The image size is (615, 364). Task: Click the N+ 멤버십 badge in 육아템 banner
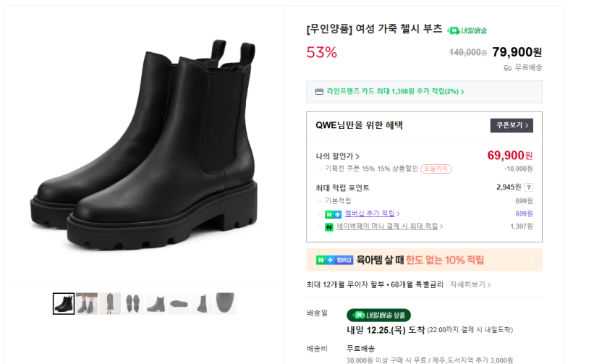[334, 260]
